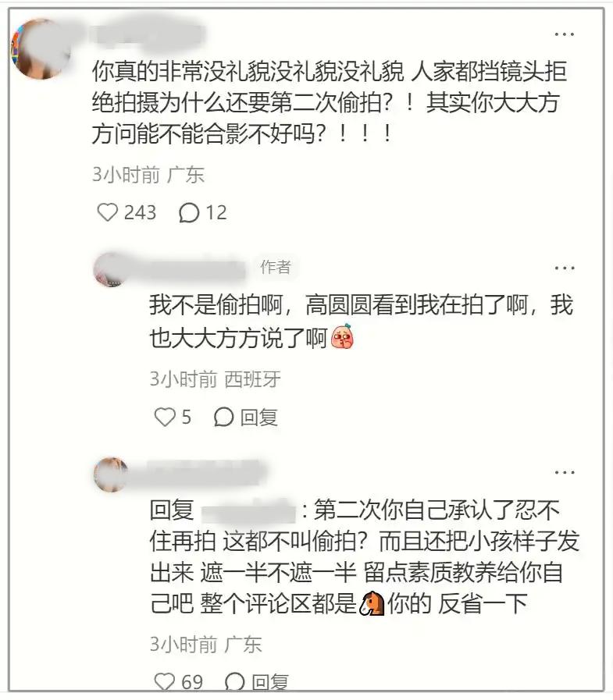Click the blushing emoji in the author's reply
This screenshot has height=700, width=613.
pos(342,337)
